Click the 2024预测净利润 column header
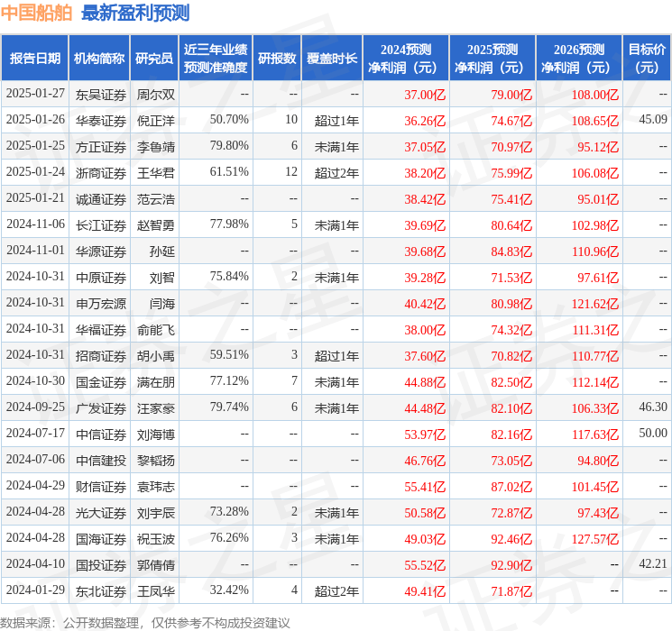 pyautogui.click(x=406, y=59)
